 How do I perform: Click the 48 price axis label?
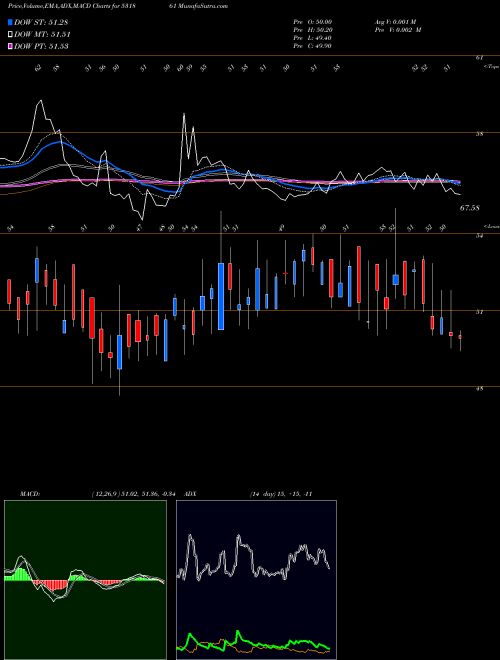[x=479, y=389]
